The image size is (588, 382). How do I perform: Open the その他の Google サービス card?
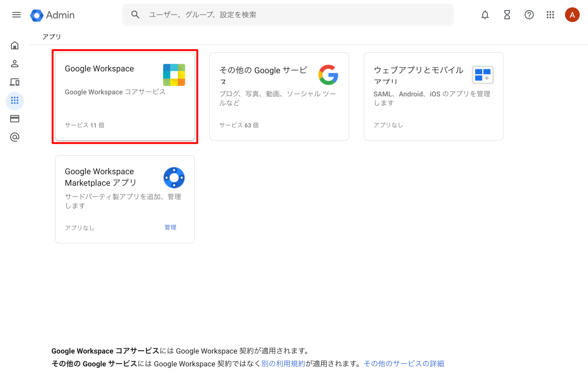click(279, 96)
